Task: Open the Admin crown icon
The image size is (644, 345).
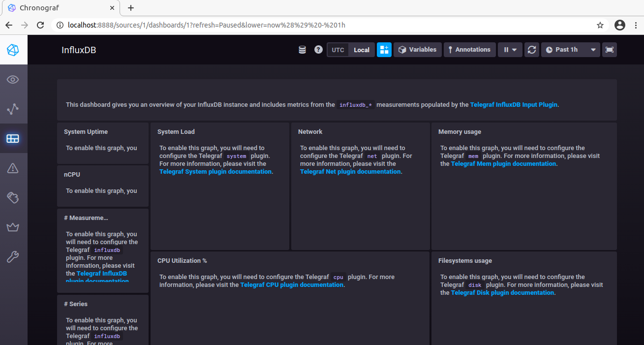Action: [x=13, y=227]
